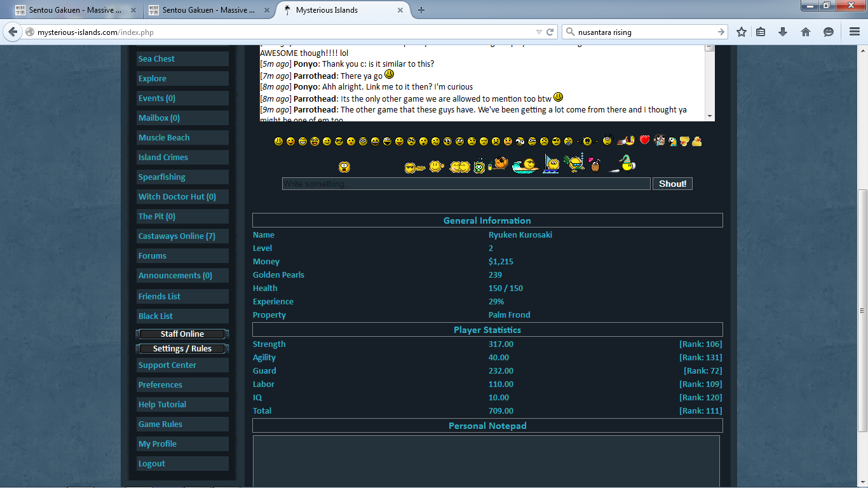Focus the 'Write something...' shout box
The image size is (868, 488).
click(466, 184)
